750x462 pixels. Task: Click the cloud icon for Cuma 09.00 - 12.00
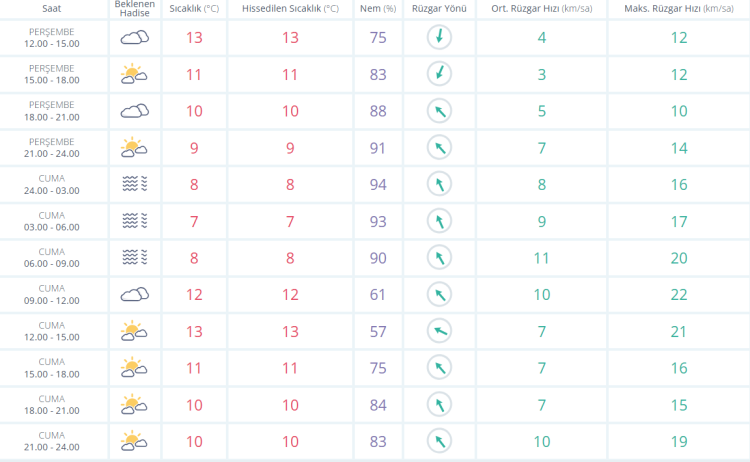[134, 294]
